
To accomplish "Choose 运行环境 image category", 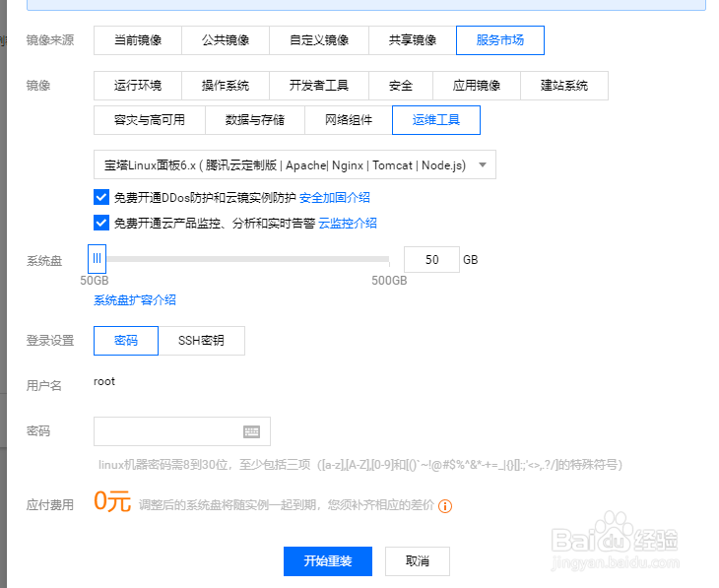I will [x=138, y=86].
